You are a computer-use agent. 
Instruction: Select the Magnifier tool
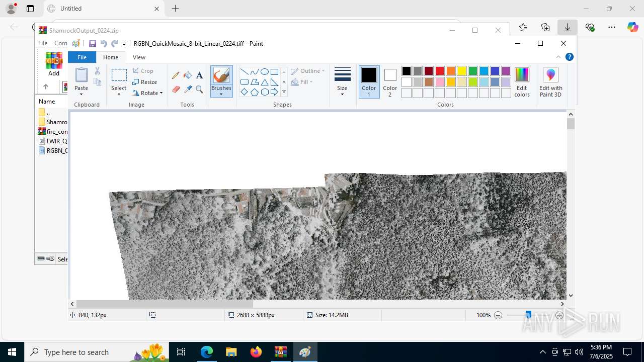(x=199, y=89)
